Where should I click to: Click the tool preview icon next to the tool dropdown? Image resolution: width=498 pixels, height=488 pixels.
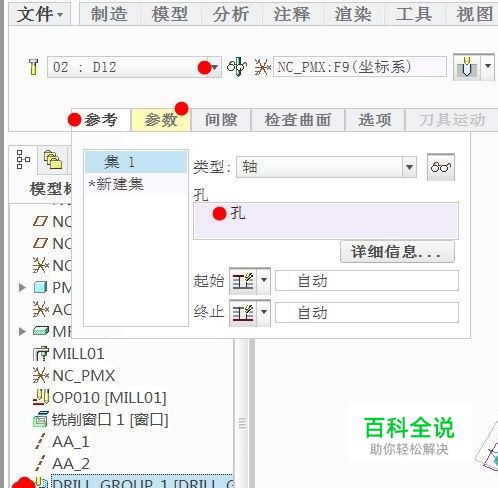point(237,67)
